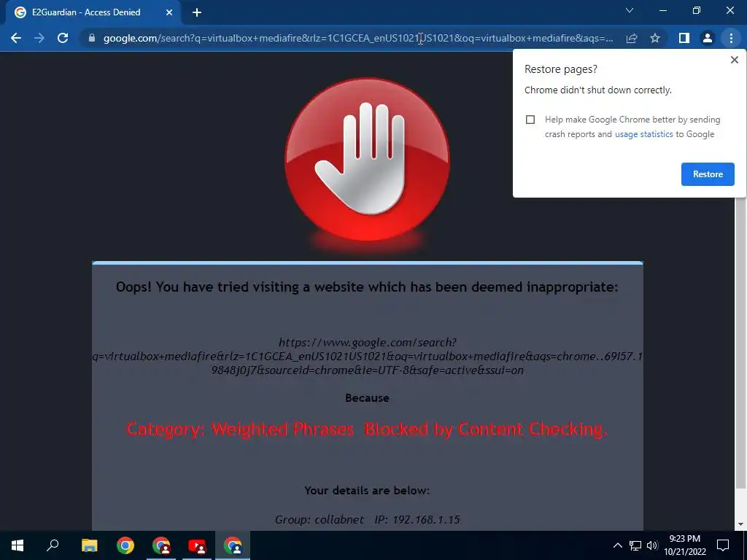The width and height of the screenshot is (747, 560).
Task: Open a new tab with plus button
Action: 197,12
